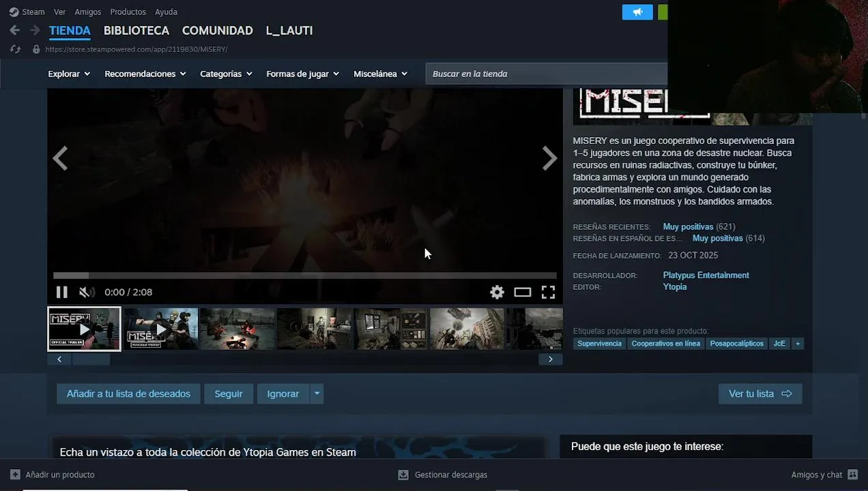Open Gestionar descargas in the bottom bar
Image resolution: width=868 pixels, height=491 pixels.
(442, 475)
